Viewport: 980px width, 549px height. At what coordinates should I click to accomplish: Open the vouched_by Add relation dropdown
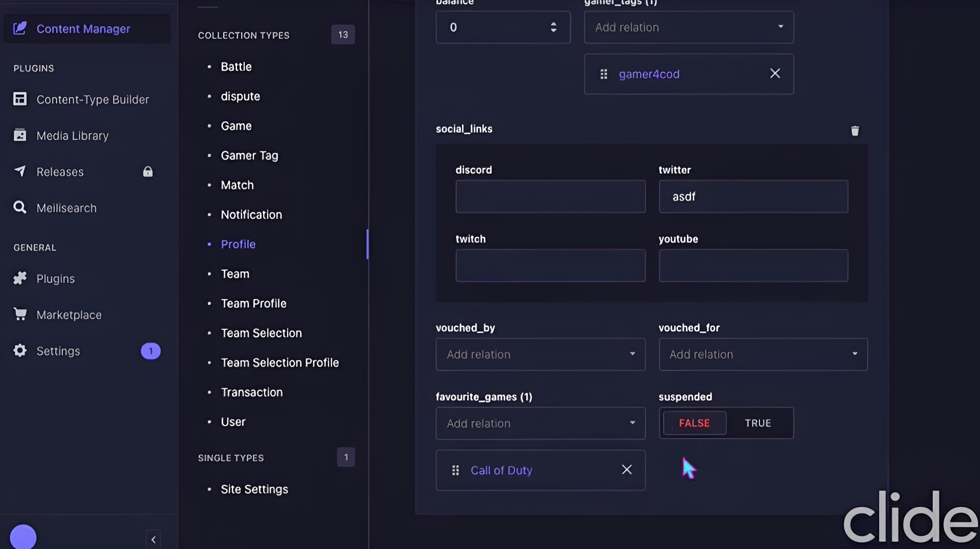pyautogui.click(x=541, y=354)
